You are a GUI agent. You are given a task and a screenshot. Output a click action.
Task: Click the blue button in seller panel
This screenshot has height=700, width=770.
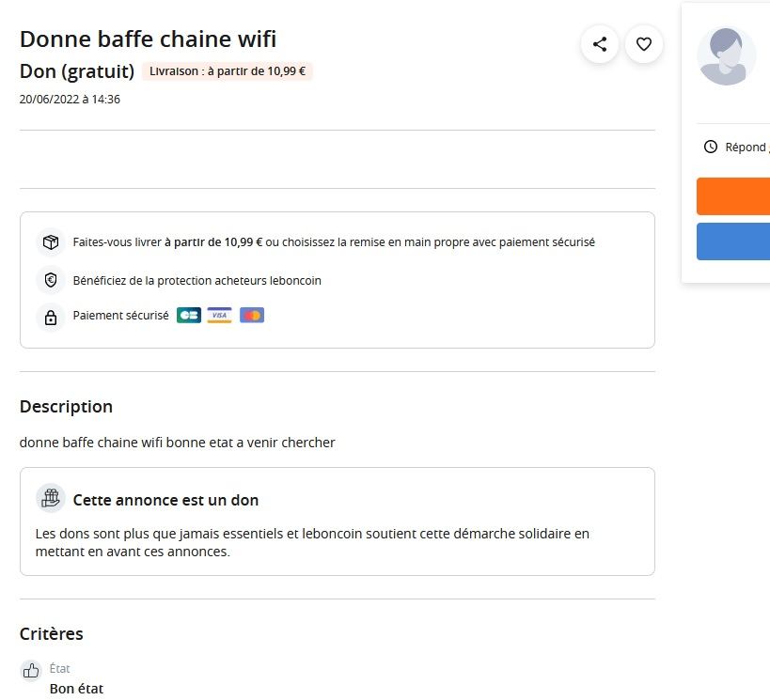click(733, 241)
